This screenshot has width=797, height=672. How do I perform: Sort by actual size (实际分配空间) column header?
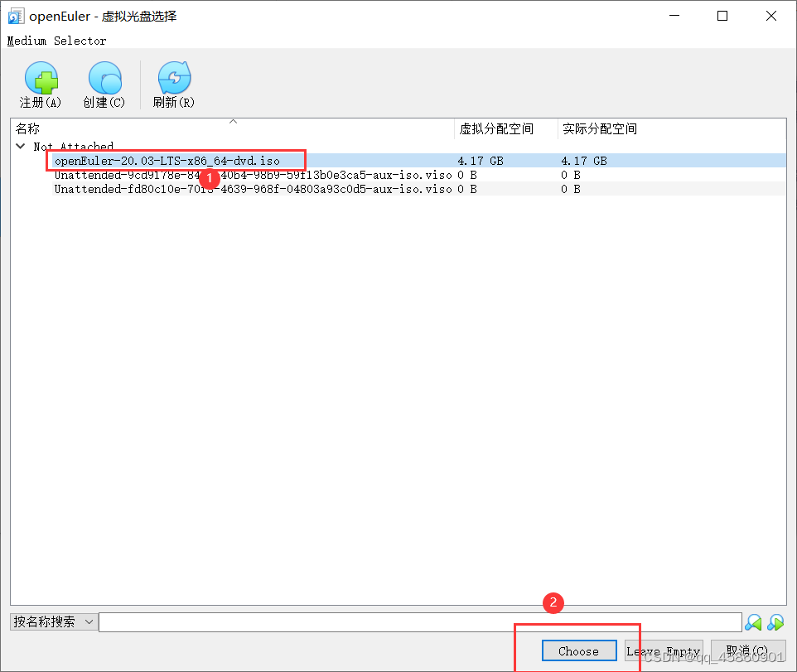tap(672, 128)
